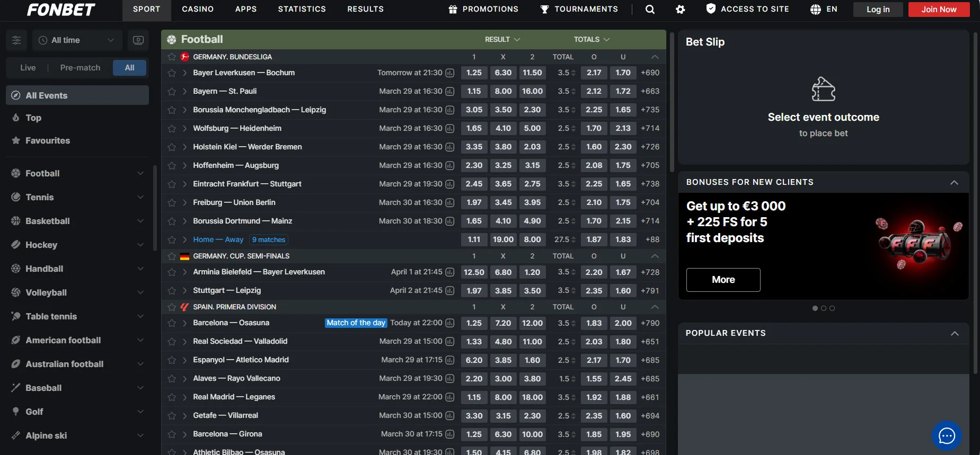This screenshot has height=455, width=980.
Task: Favourite the Hoffenheim — Augsburg match
Action: (x=172, y=166)
